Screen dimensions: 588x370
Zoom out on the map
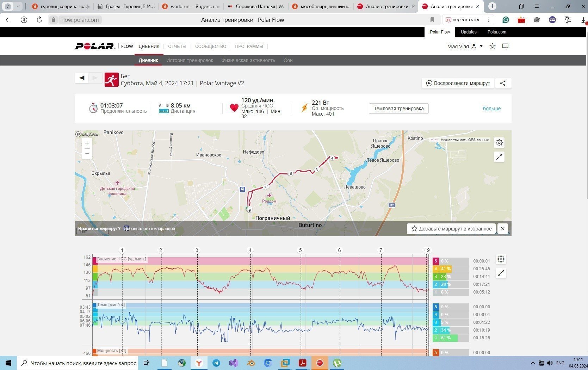click(x=87, y=154)
